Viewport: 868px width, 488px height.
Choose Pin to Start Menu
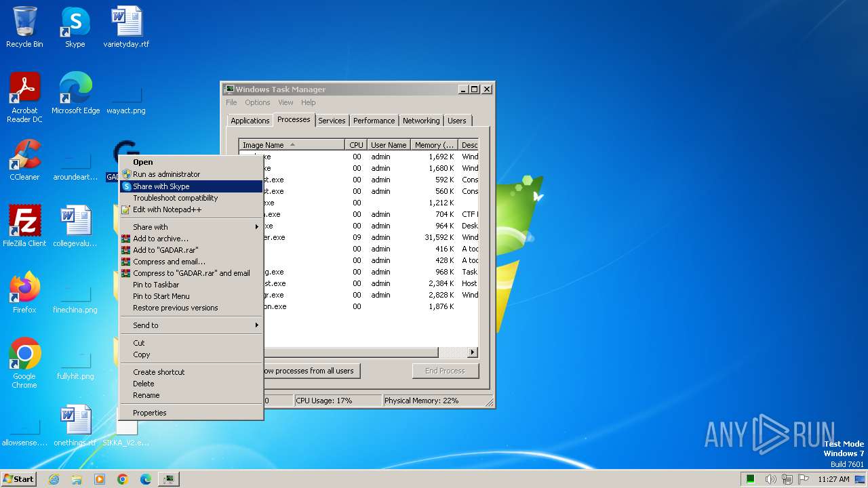coord(191,296)
